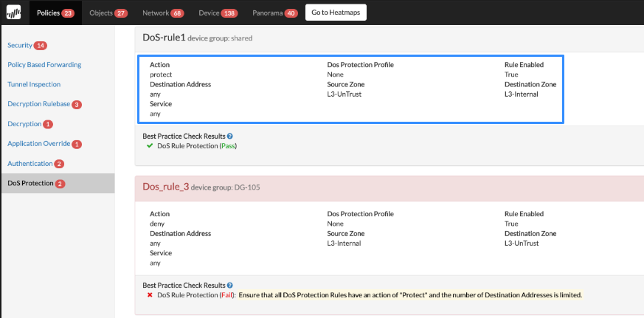
Task: Click 'device group: shared' text
Action: coord(220,38)
